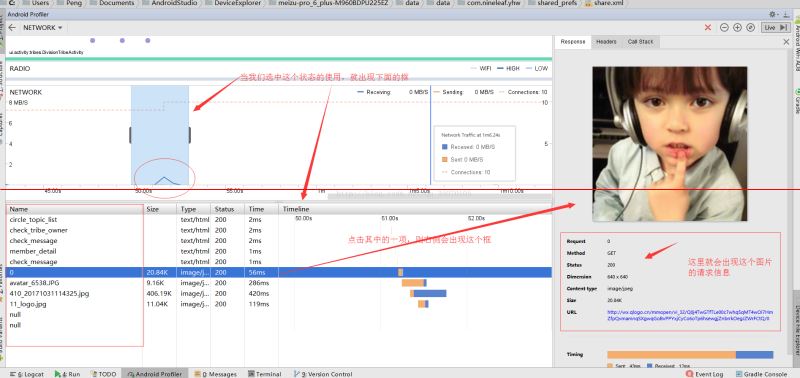
Task: Open the TODO tool window
Action: [104, 374]
